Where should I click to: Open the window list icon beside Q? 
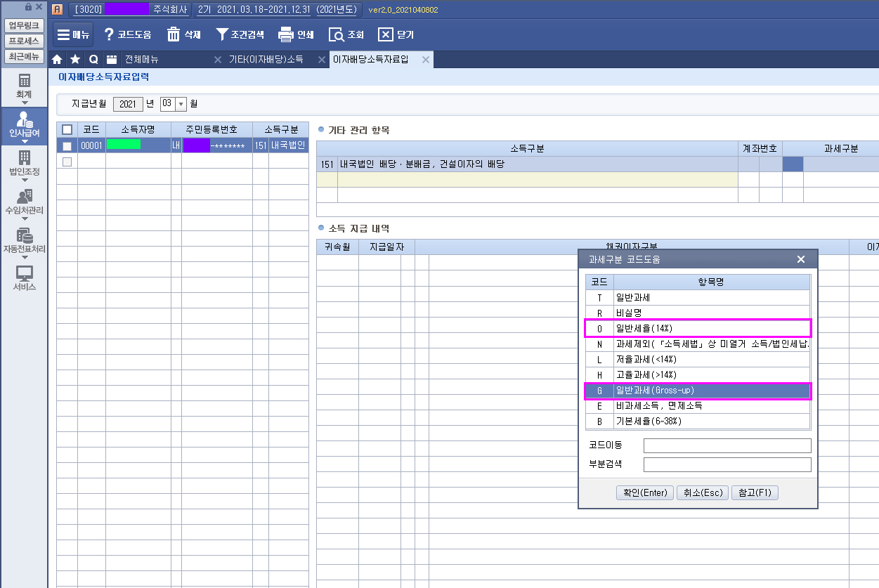point(111,60)
